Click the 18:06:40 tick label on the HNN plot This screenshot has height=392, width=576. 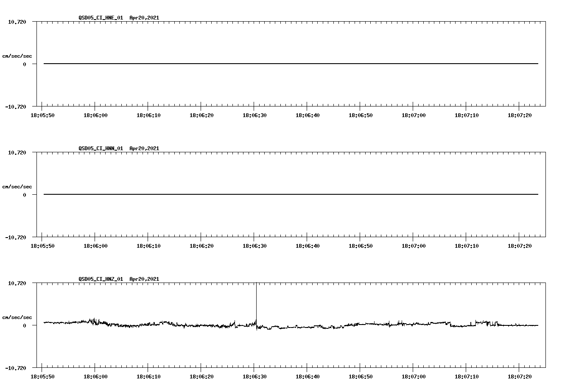[x=308, y=245]
